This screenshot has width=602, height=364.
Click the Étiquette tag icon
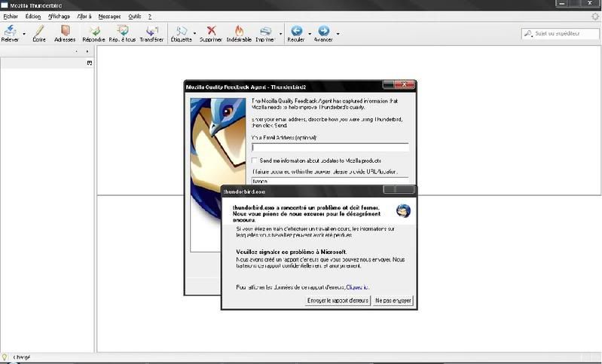(x=182, y=31)
